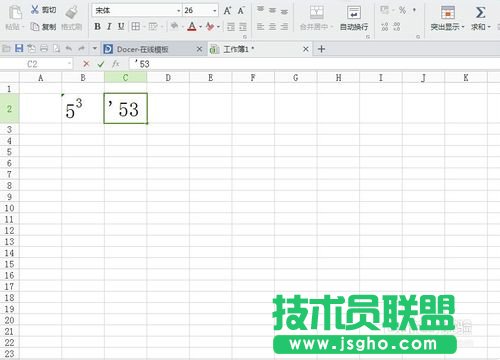Open the Paste options dropdown arrow
The image size is (500, 360).
(23, 27)
